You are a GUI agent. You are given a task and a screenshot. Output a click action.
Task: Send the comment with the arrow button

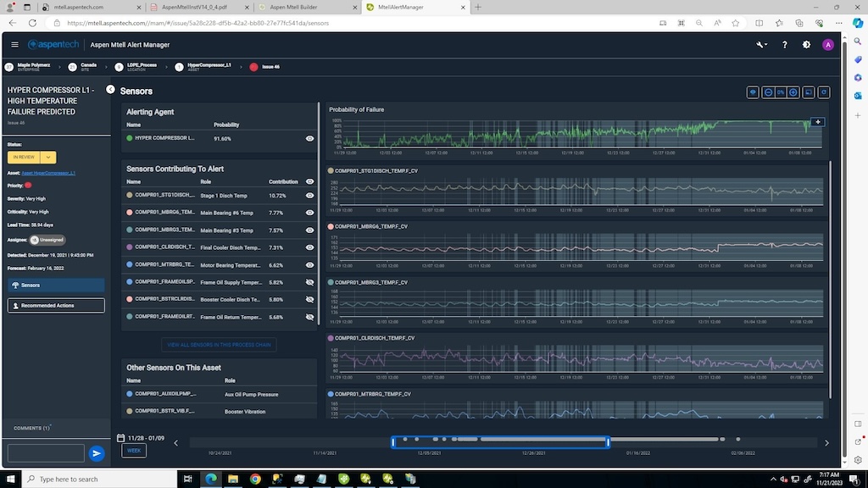click(x=97, y=453)
